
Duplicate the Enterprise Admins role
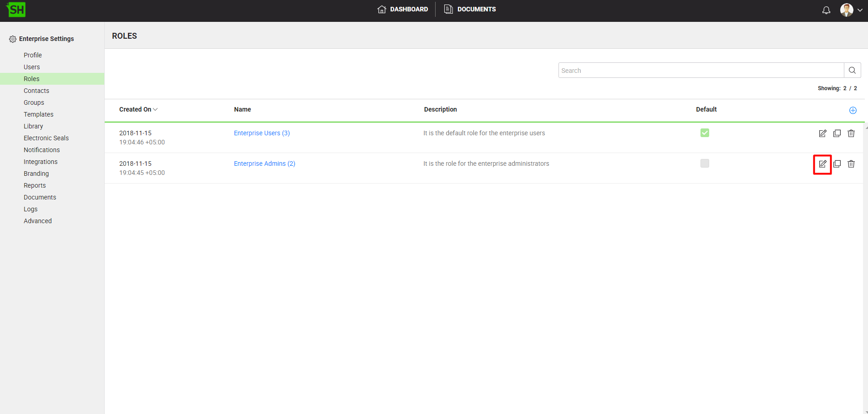(x=837, y=164)
